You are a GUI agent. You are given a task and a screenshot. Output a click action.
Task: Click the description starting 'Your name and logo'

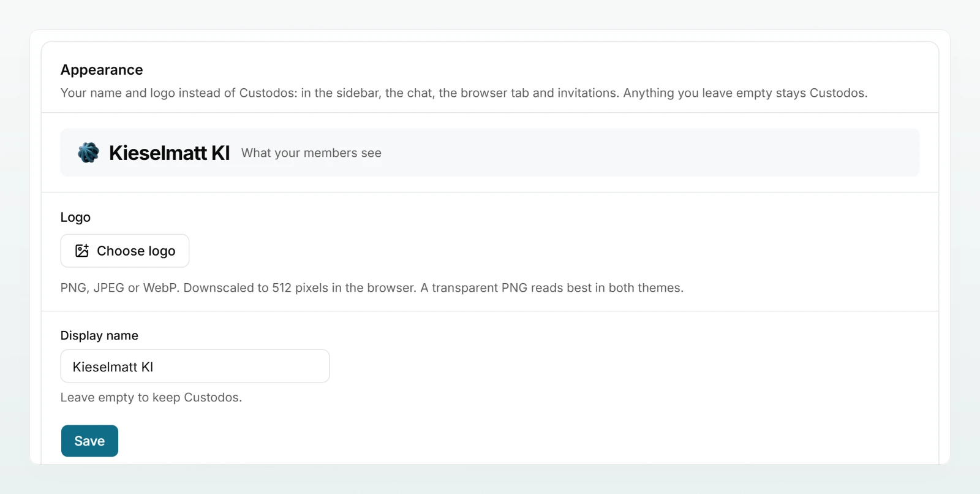(x=464, y=93)
